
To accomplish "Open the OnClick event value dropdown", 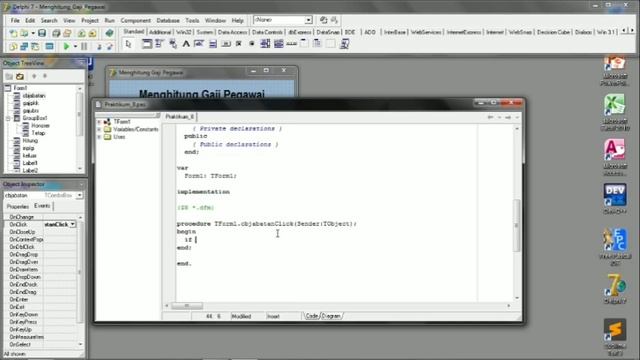I will click(73, 224).
